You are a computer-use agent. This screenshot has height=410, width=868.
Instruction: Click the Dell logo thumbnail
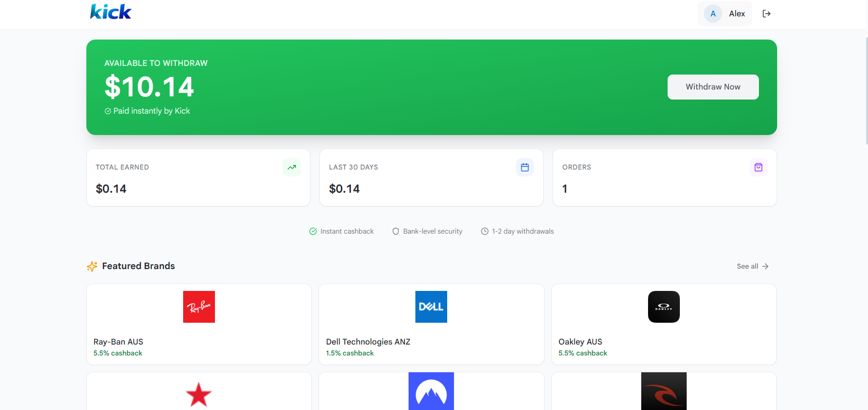click(431, 307)
